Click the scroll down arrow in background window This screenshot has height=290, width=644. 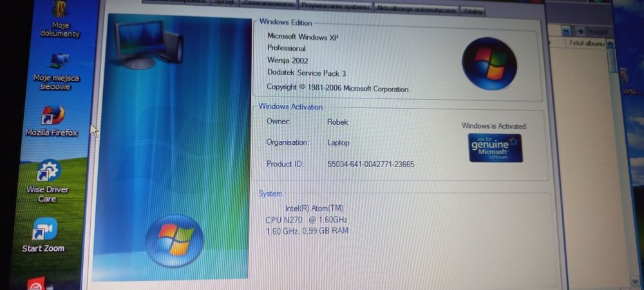coord(634,280)
